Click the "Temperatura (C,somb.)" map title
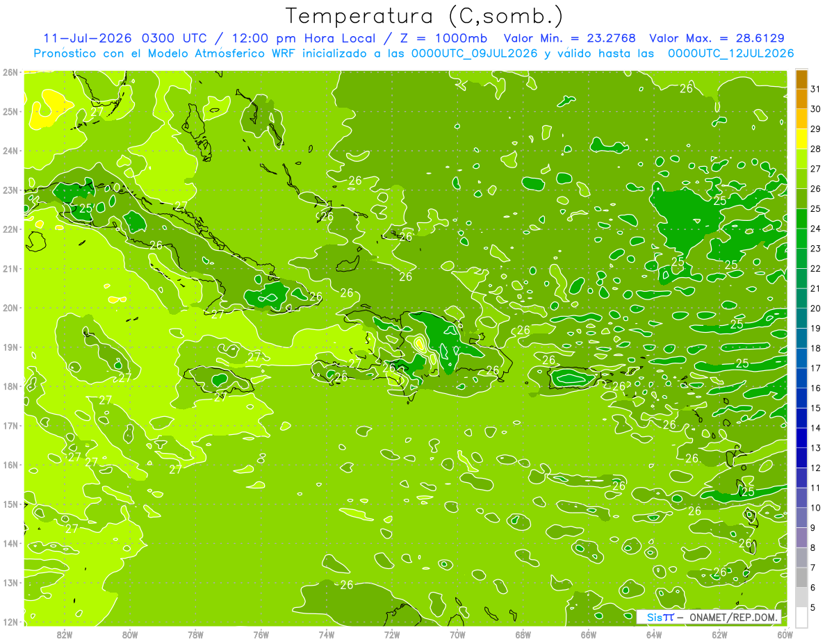This screenshot has width=834, height=644. tap(425, 16)
